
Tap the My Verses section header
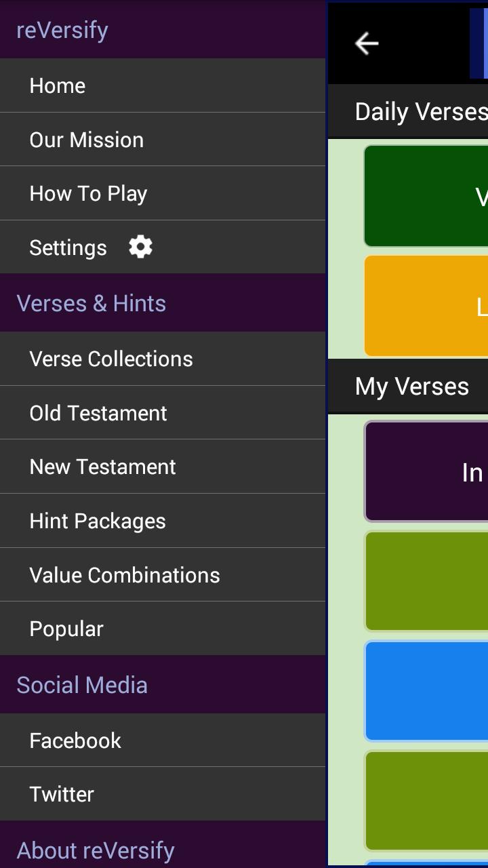(412, 387)
